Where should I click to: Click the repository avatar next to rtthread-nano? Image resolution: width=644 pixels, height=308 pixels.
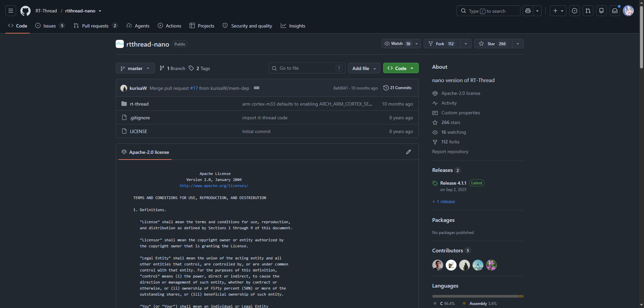120,44
